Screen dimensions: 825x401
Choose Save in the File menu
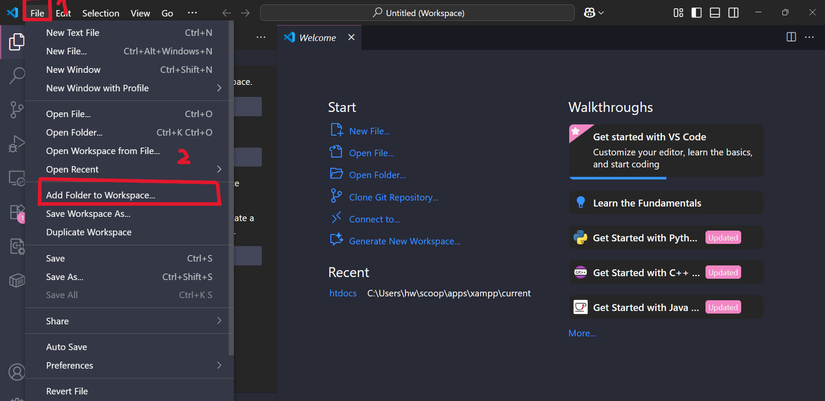[x=127, y=258]
